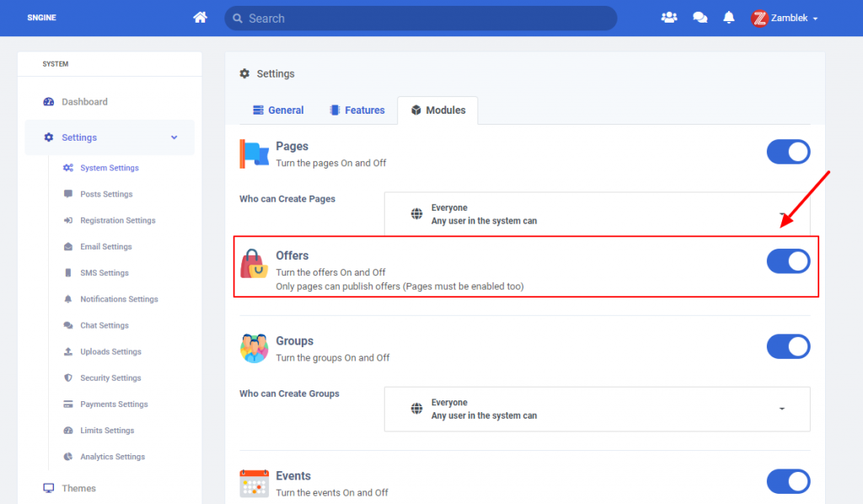Screen dimensions: 863x504
Task: Click the search magnifier icon
Action: 237,19
